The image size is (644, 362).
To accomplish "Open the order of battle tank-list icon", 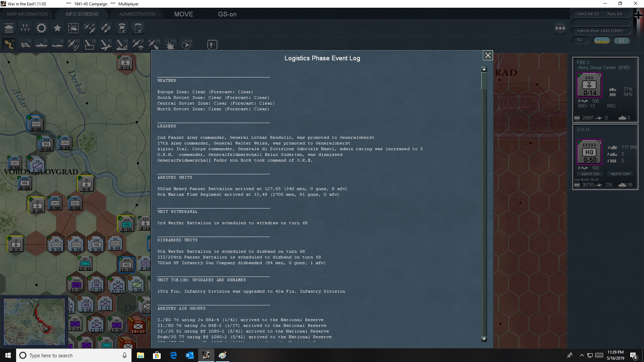I will point(9,28).
